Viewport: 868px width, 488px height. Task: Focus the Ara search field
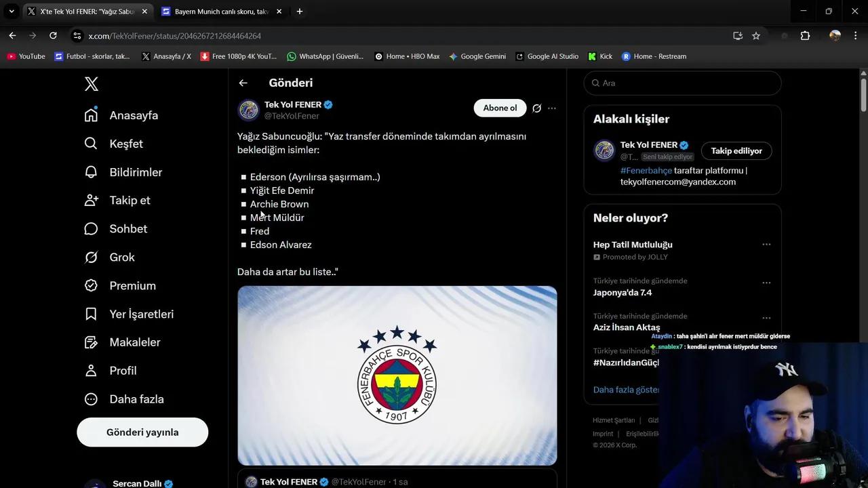pyautogui.click(x=683, y=83)
